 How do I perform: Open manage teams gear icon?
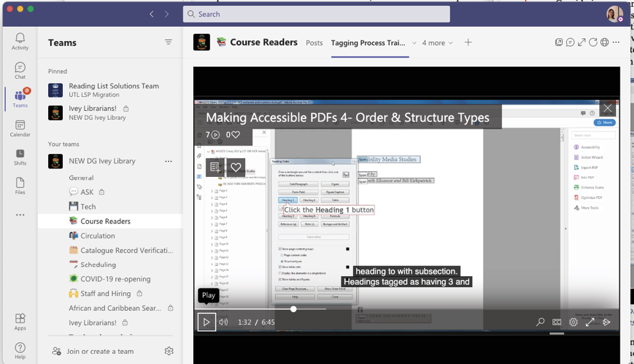click(x=169, y=351)
